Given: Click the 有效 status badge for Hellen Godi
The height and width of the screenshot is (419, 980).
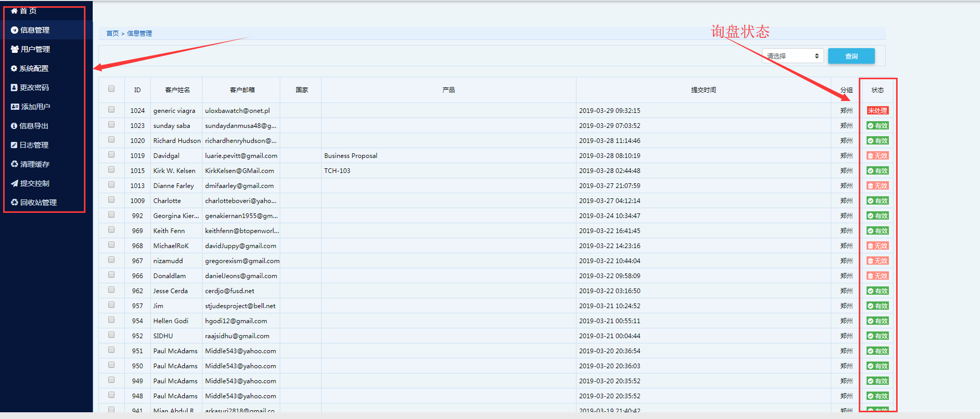Looking at the screenshot, I should 878,321.
